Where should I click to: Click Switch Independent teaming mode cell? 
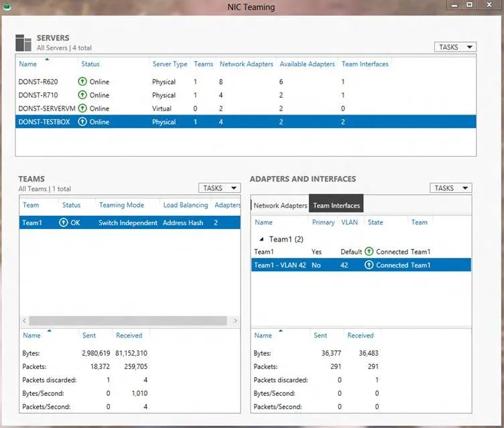pyautogui.click(x=128, y=222)
